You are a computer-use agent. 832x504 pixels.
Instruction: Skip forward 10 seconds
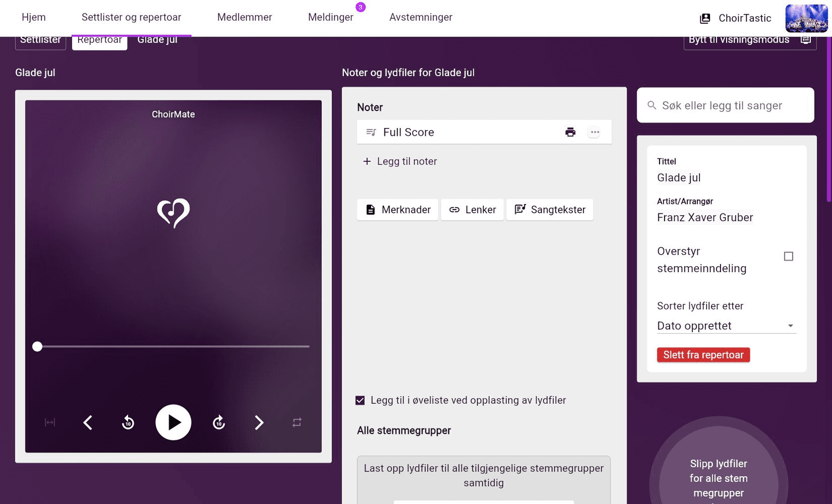pyautogui.click(x=219, y=422)
